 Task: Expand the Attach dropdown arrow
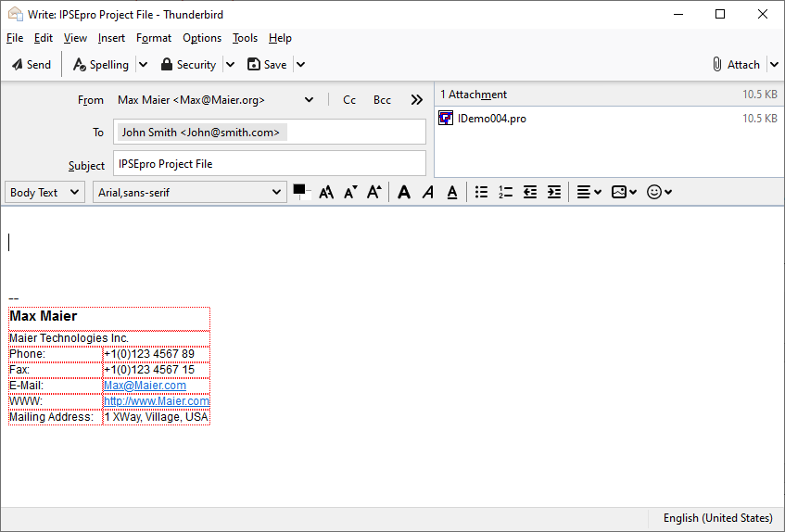(x=775, y=65)
